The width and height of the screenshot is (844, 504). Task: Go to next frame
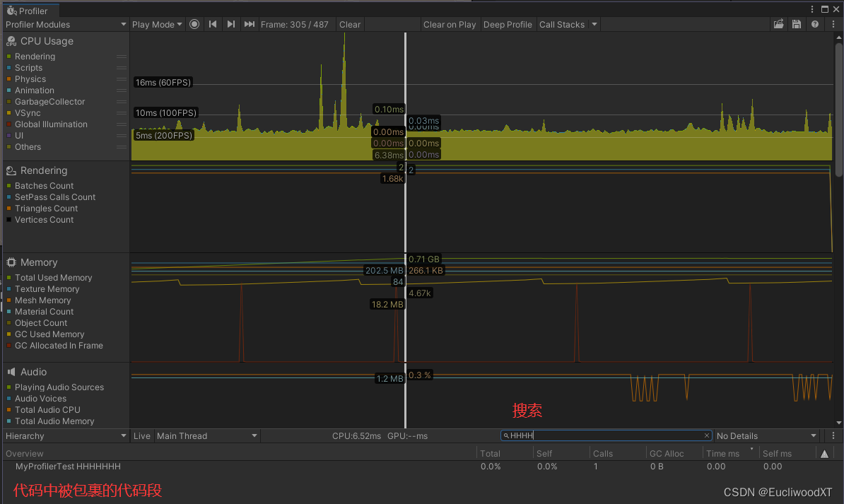click(x=231, y=24)
